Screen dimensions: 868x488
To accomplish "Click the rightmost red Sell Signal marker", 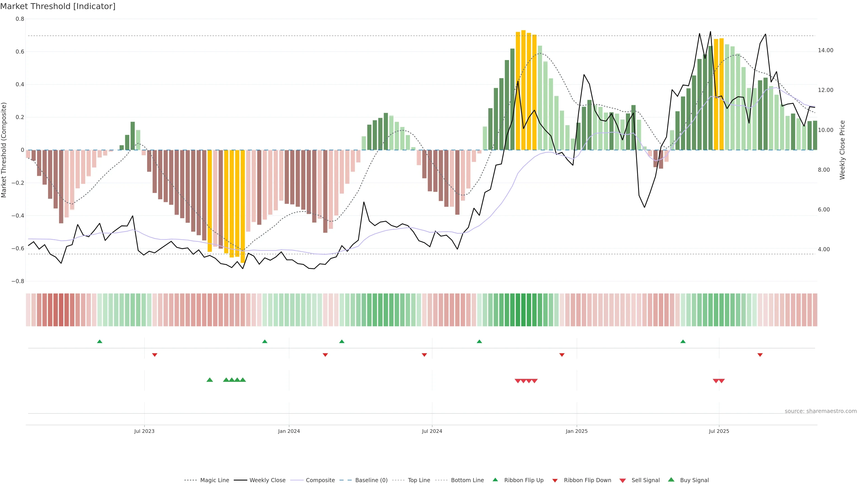I will click(x=722, y=381).
